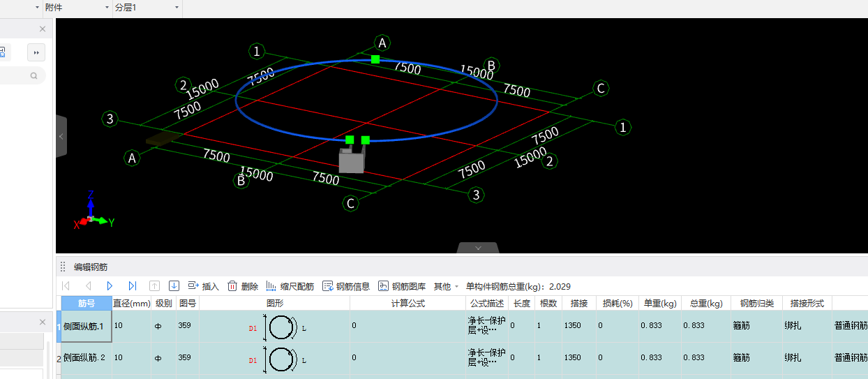Focus the left panel search field
Viewport: 868px width, 379px height.
(x=21, y=75)
